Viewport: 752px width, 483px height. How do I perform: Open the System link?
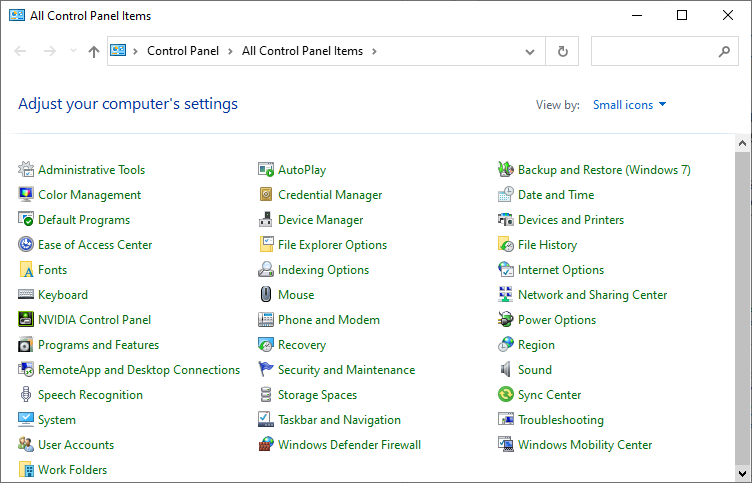[x=57, y=420]
